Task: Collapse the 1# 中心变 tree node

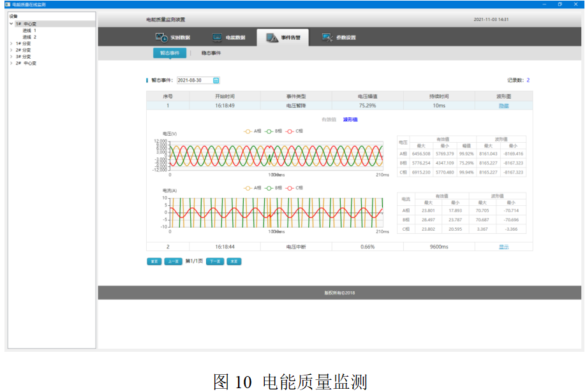Action: point(11,24)
